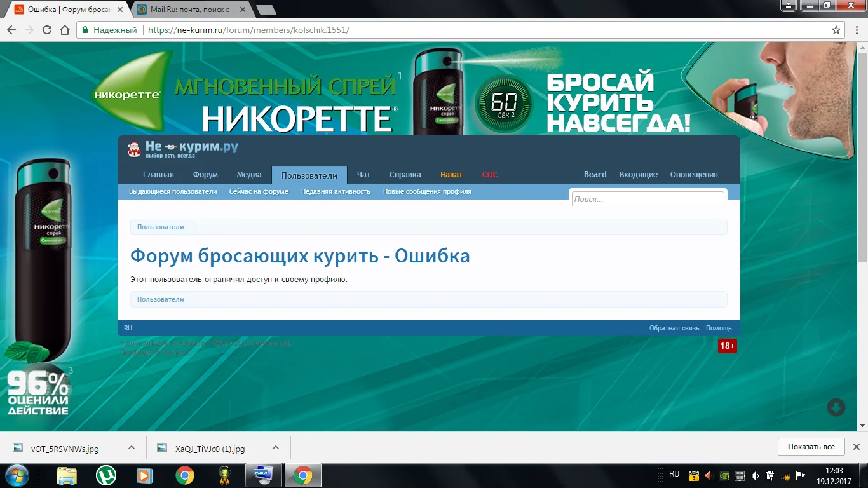Screen dimensions: 868x488
Task: Click the home page icon
Action: coord(64,30)
